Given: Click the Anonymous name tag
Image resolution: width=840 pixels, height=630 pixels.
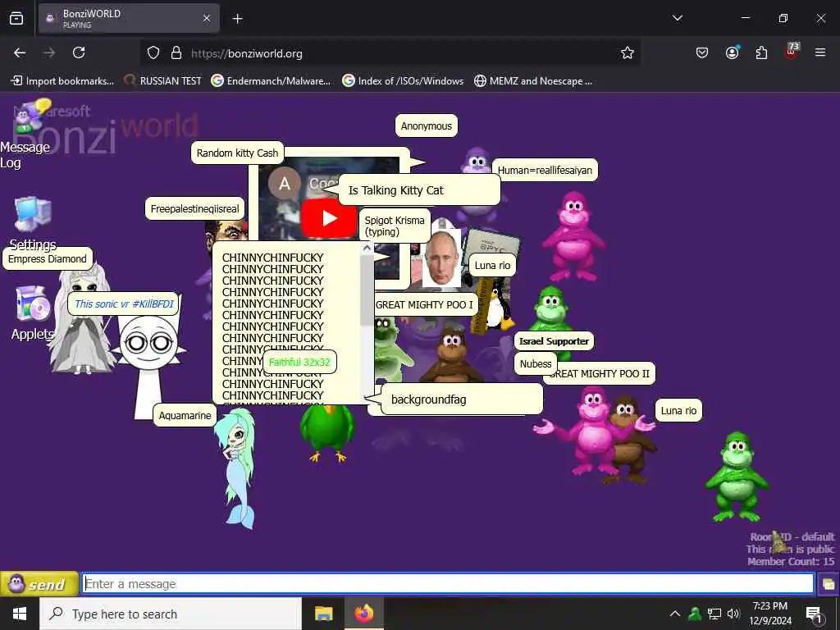Looking at the screenshot, I should pyautogui.click(x=427, y=126).
